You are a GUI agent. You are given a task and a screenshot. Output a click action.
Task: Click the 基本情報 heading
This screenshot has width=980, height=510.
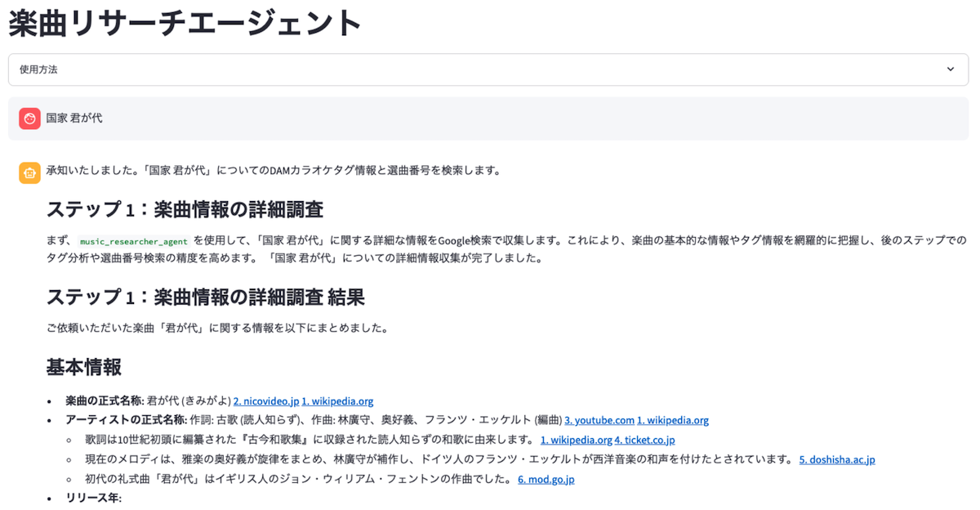pos(84,367)
